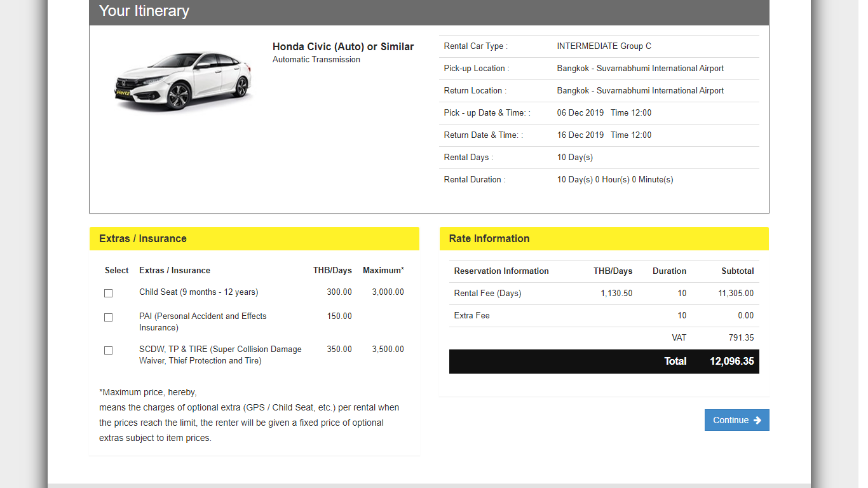Click total amount '12,096.35'
This screenshot has height=488, width=868.
[x=732, y=361]
